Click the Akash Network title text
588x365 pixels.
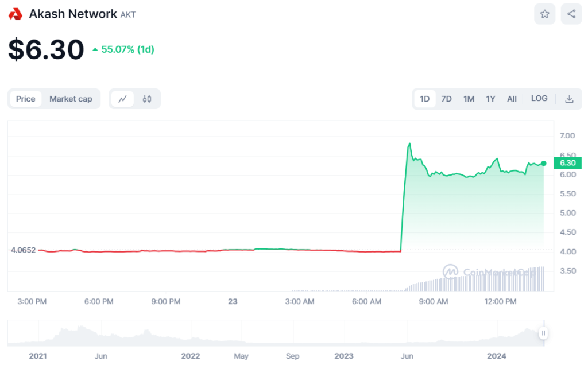point(73,14)
